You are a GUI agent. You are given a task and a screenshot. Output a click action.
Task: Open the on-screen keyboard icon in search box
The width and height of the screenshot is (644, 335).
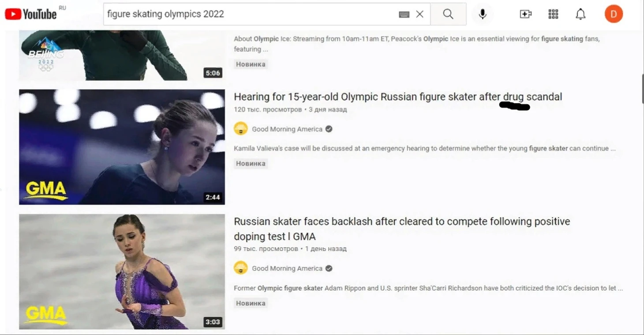click(x=404, y=15)
